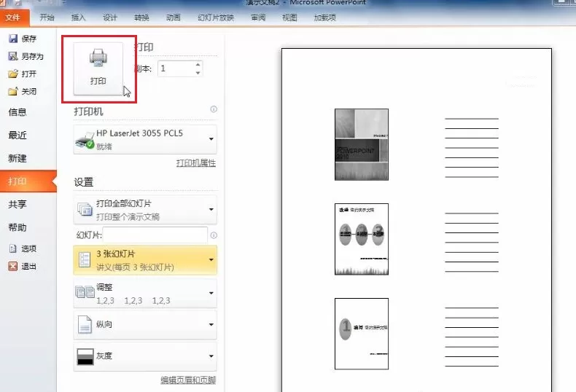Click the Close folder icon in the sidebar
This screenshot has height=392, width=576.
coord(13,91)
